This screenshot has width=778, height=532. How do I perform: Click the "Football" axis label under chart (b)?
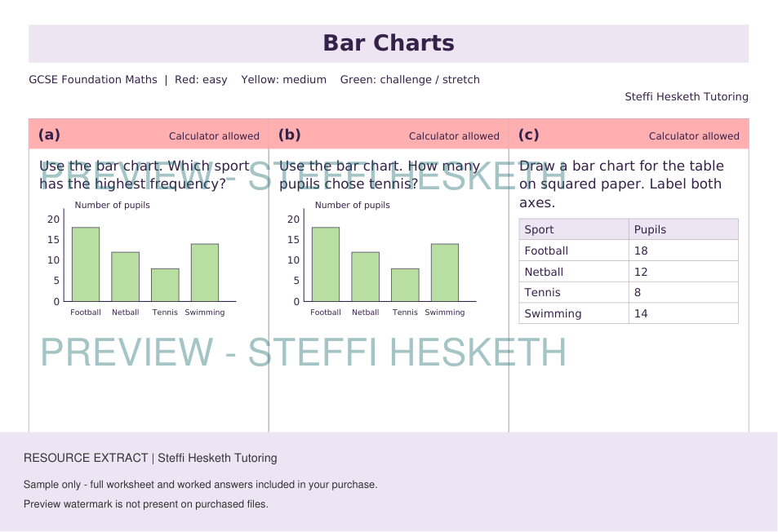point(326,313)
